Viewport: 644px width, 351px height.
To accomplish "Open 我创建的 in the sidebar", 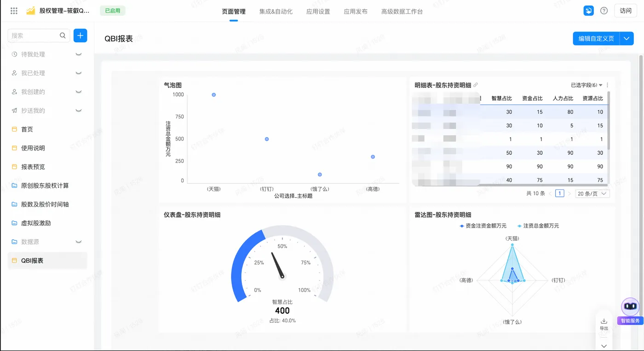I will [33, 92].
